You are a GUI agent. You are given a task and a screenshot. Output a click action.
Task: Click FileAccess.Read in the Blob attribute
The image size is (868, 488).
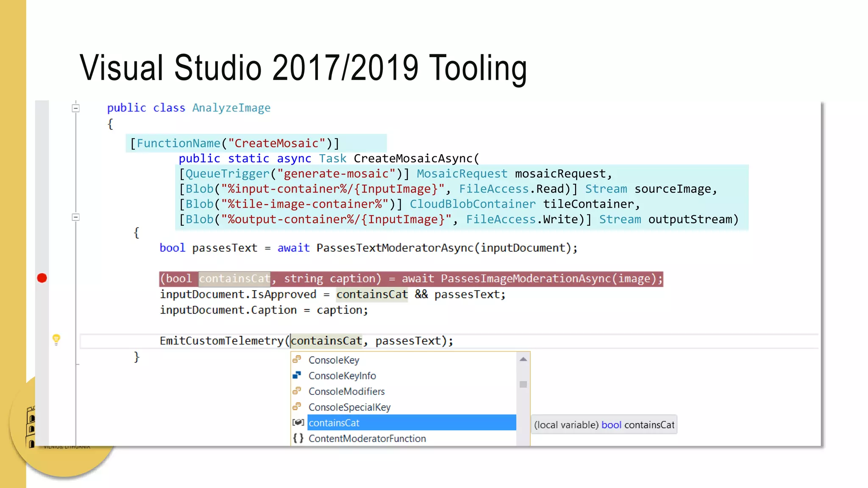(512, 189)
